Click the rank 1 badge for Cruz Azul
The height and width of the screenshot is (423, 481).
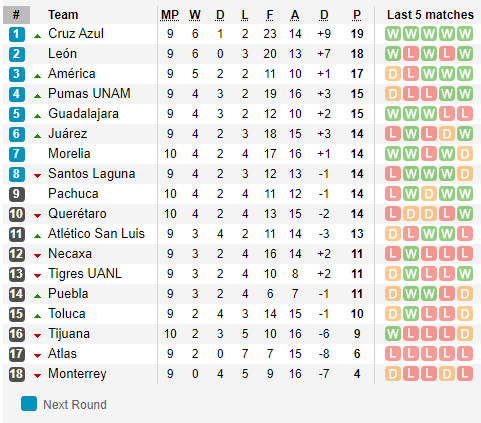(x=16, y=34)
